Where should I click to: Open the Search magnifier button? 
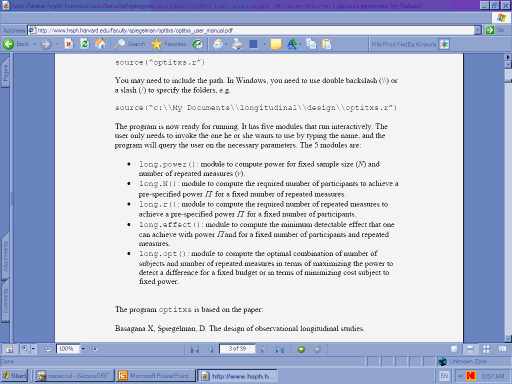130,44
